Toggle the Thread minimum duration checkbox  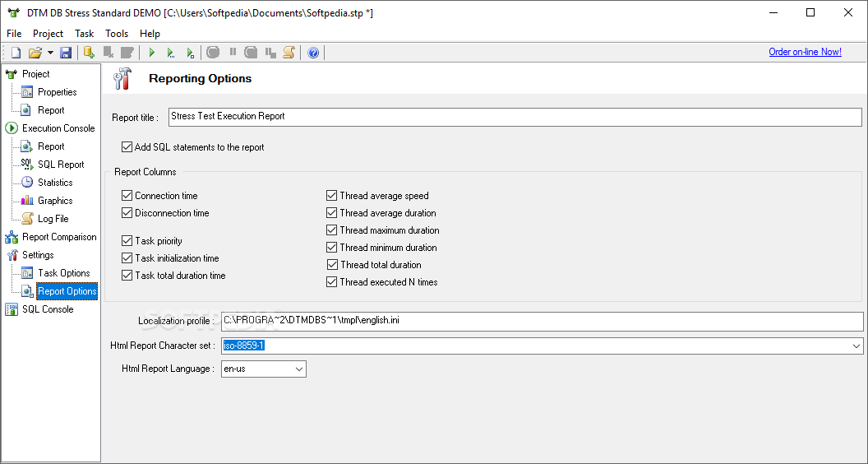pos(331,248)
